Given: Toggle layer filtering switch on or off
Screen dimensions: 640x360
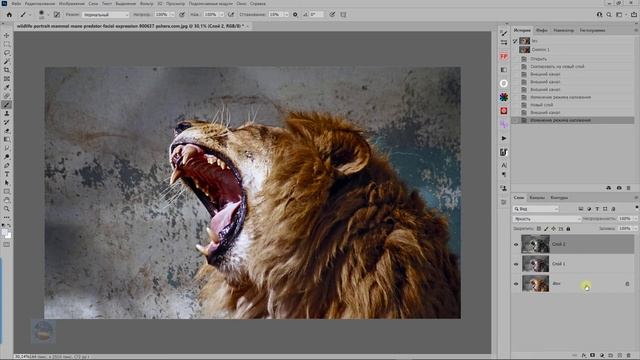Looking at the screenshot, I should tap(636, 208).
